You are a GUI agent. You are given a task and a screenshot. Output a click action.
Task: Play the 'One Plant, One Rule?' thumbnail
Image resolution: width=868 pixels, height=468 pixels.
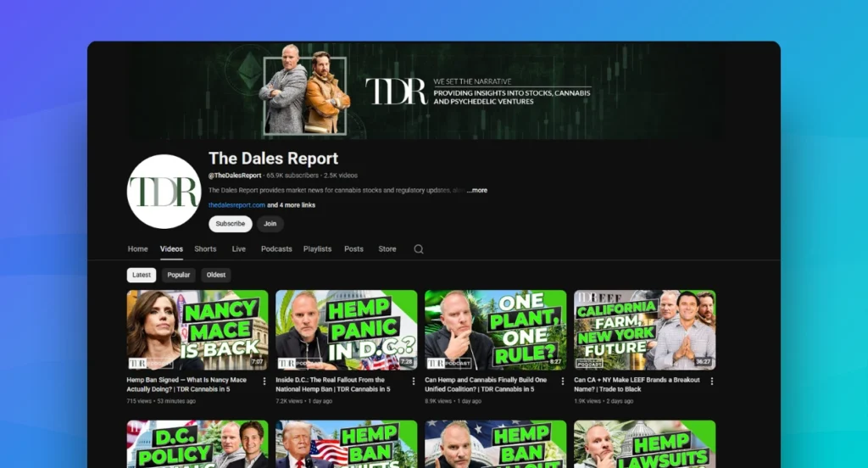coord(495,330)
